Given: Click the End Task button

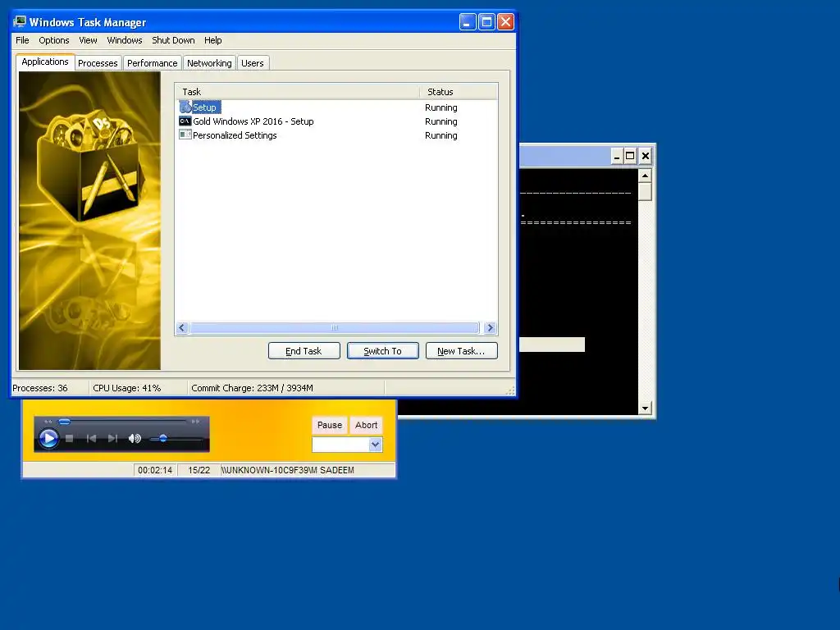Looking at the screenshot, I should point(304,351).
